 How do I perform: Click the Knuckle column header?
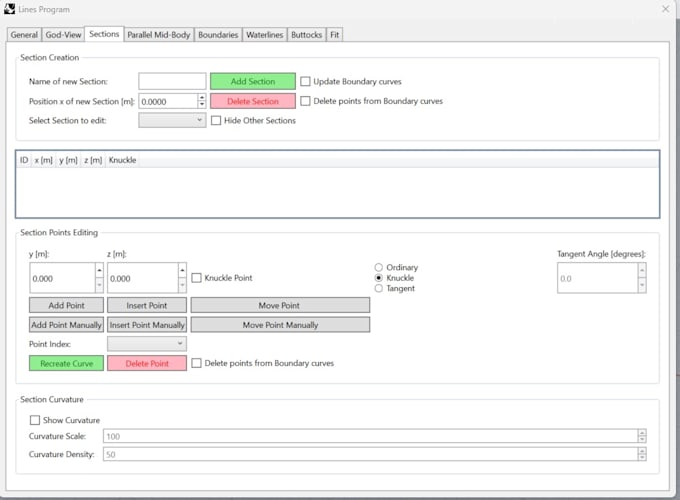(122, 160)
